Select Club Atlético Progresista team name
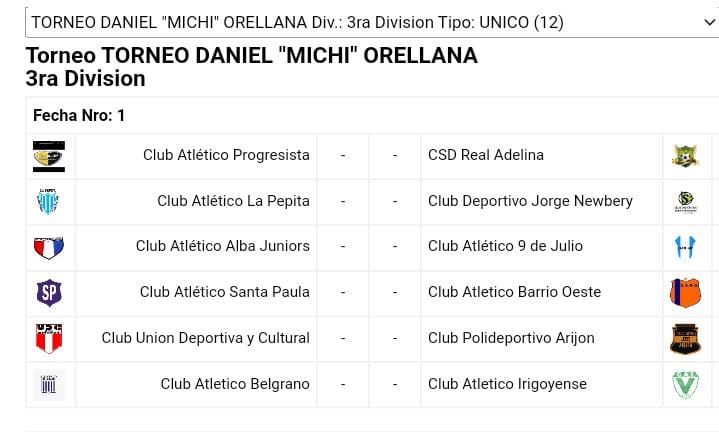719x432 pixels. coord(226,155)
